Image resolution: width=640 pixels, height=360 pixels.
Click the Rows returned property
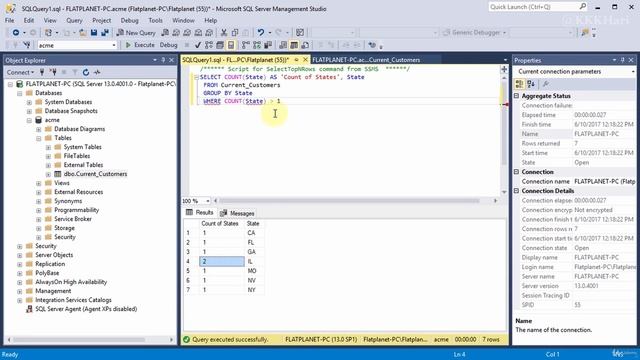click(541, 144)
